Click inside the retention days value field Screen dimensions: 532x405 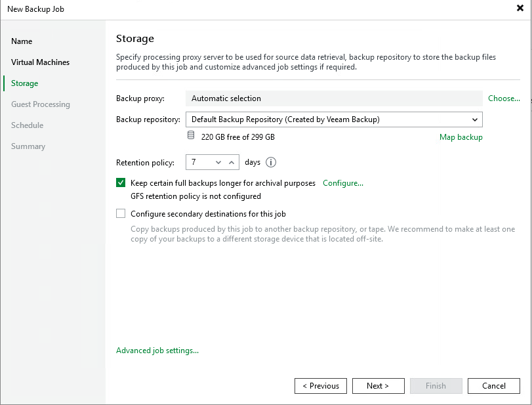pos(198,162)
